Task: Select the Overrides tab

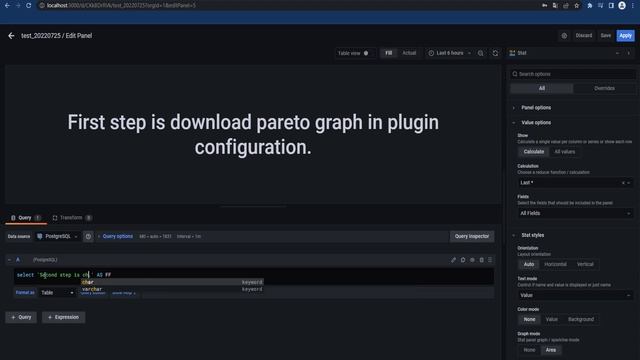Action: click(604, 89)
